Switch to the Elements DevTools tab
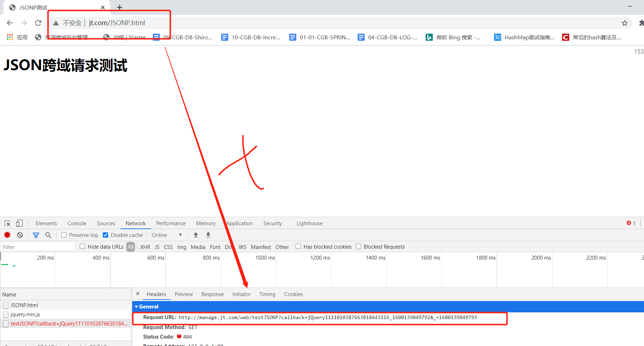 point(46,223)
